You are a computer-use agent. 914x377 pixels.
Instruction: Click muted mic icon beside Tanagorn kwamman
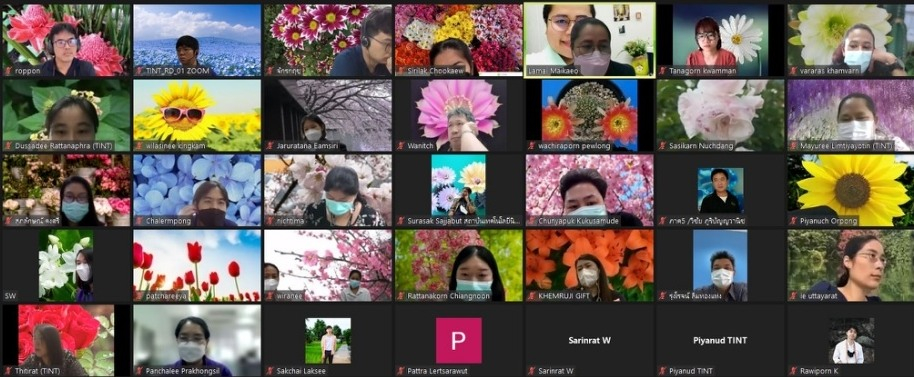[663, 71]
